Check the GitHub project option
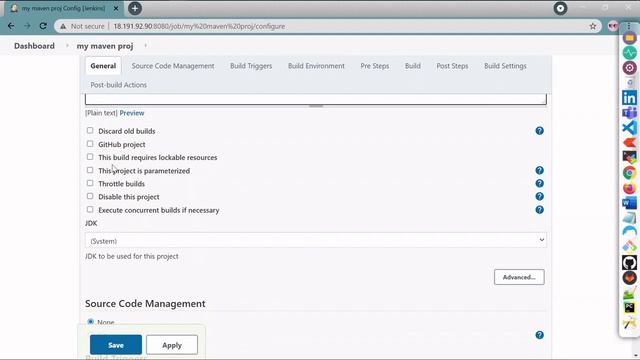 pos(90,144)
